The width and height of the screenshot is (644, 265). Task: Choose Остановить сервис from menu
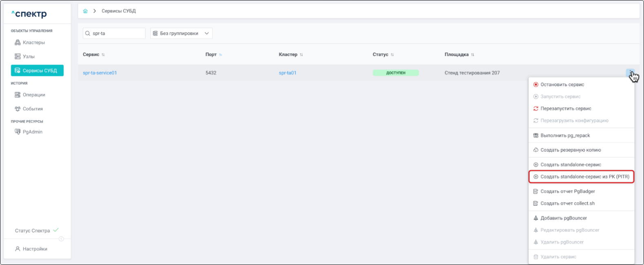tap(581, 85)
